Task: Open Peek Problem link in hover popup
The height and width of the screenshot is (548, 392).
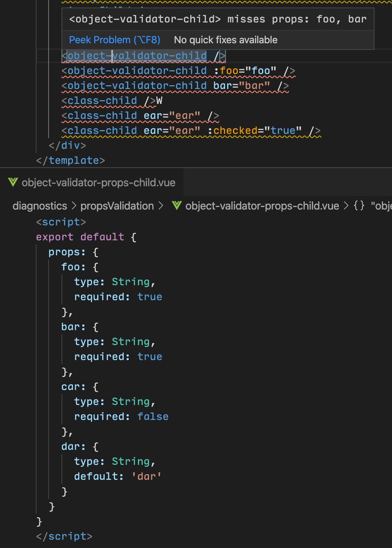Action: 115,40
